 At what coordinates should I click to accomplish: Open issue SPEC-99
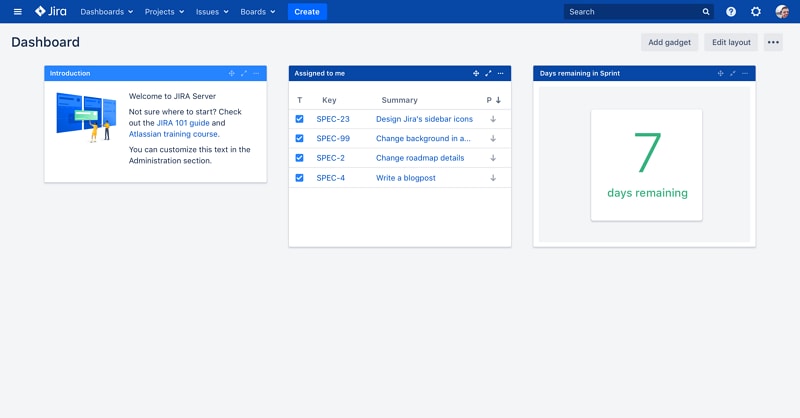coord(333,138)
